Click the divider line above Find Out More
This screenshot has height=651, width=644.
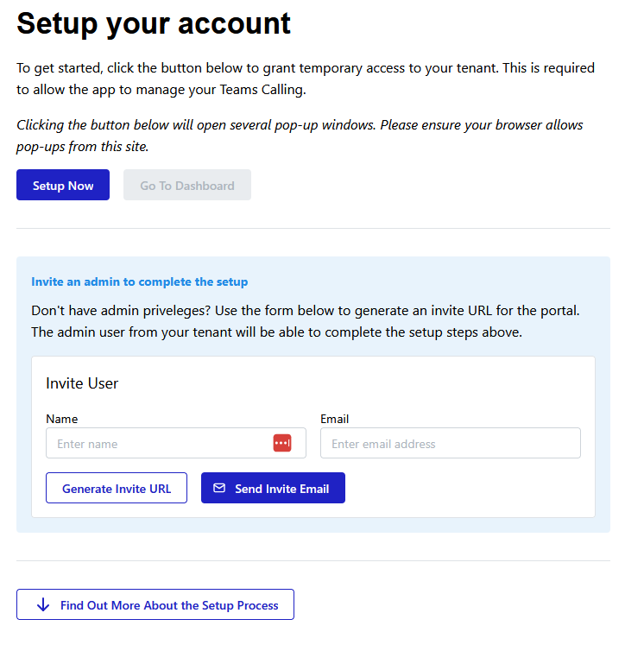point(313,561)
